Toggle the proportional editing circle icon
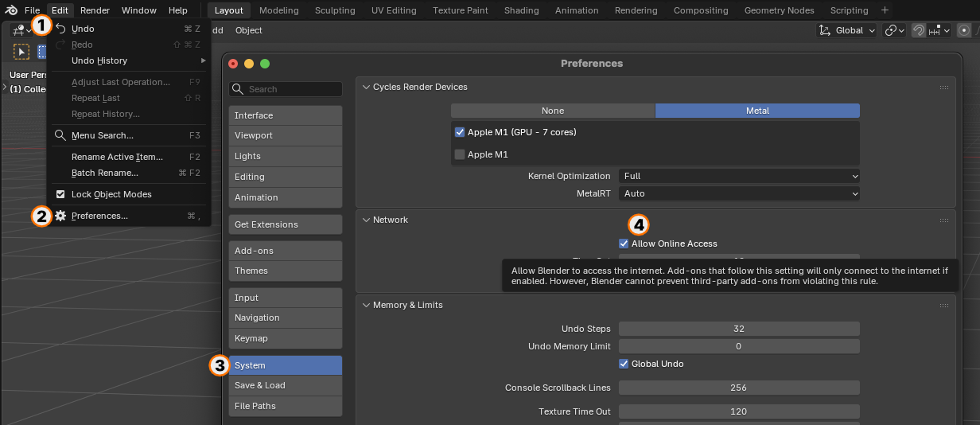The width and height of the screenshot is (980, 425). [964, 30]
